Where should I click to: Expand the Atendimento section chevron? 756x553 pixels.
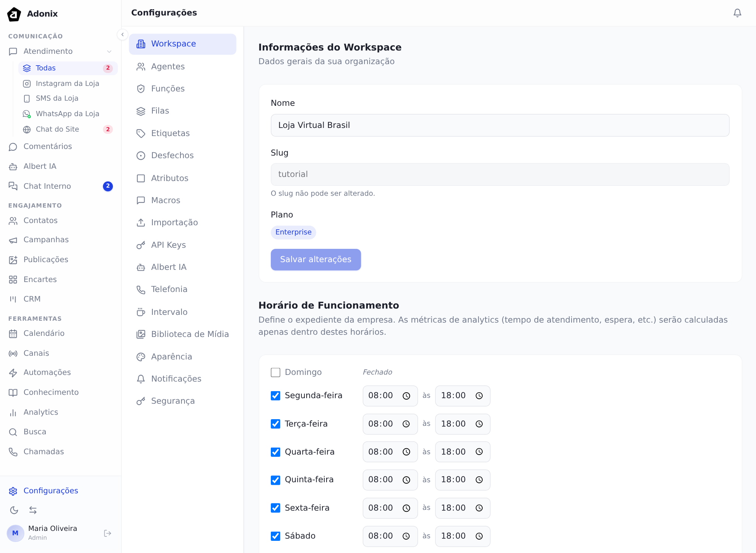coord(109,52)
